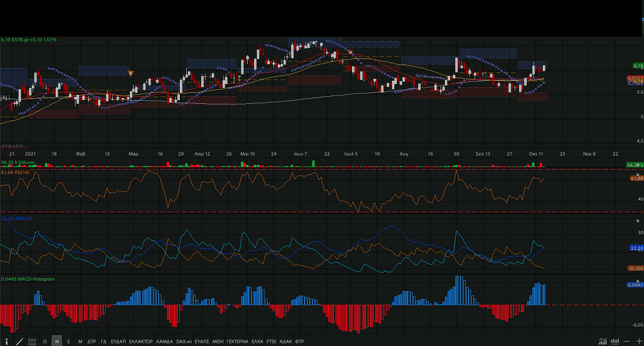Select the Ω timeframe button
Viewport: 644px width, 346px height.
coord(45,342)
